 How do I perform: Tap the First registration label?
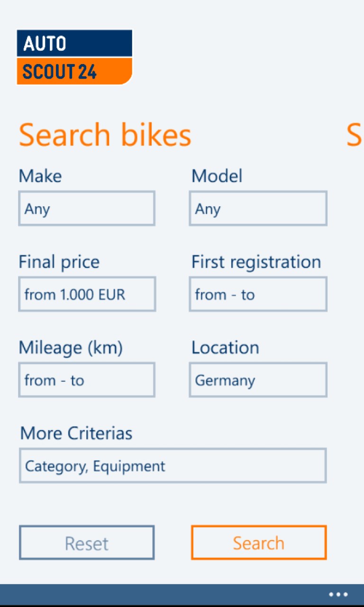click(256, 262)
